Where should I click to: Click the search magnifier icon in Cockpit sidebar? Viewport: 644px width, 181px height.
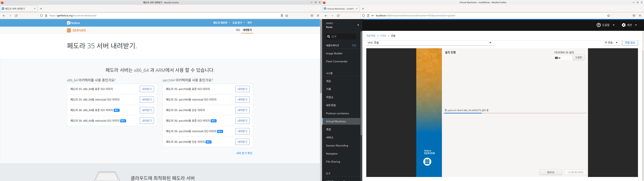pos(329,37)
